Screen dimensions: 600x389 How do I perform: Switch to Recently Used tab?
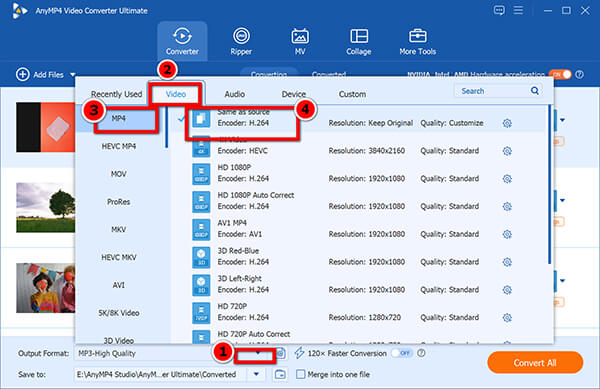116,94
